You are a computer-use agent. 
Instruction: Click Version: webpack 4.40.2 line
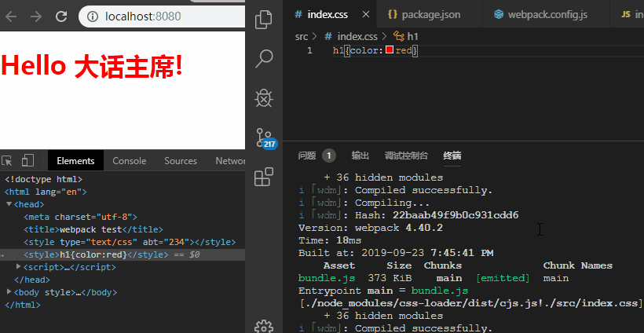[x=371, y=228]
